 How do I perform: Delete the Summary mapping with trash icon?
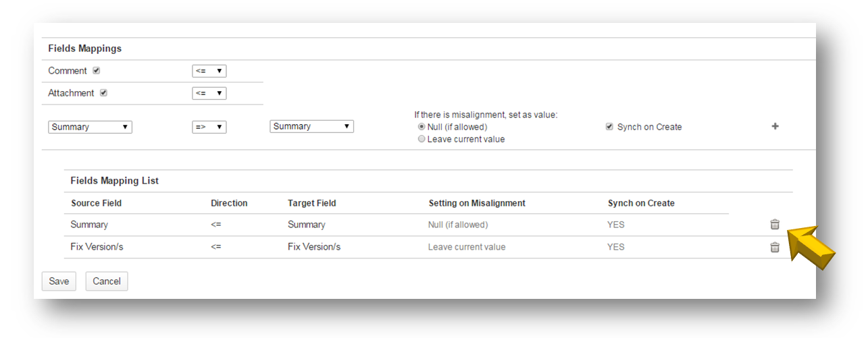point(775,225)
